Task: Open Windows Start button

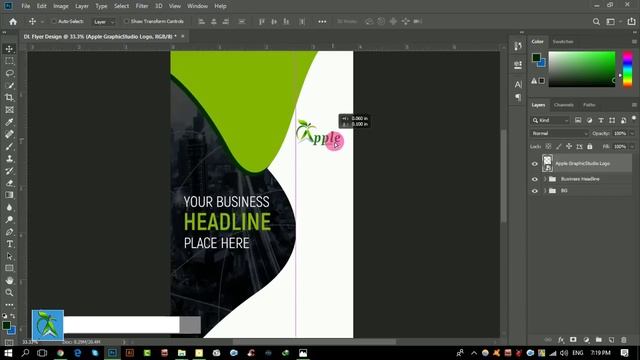Action: (x=8, y=353)
